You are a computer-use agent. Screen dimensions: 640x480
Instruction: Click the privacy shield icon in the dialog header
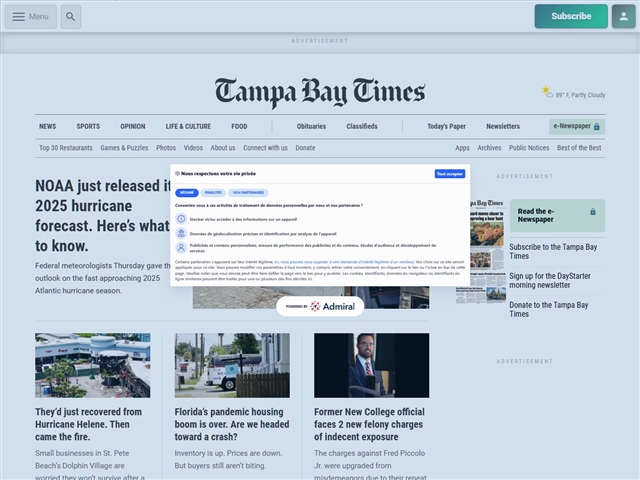178,173
